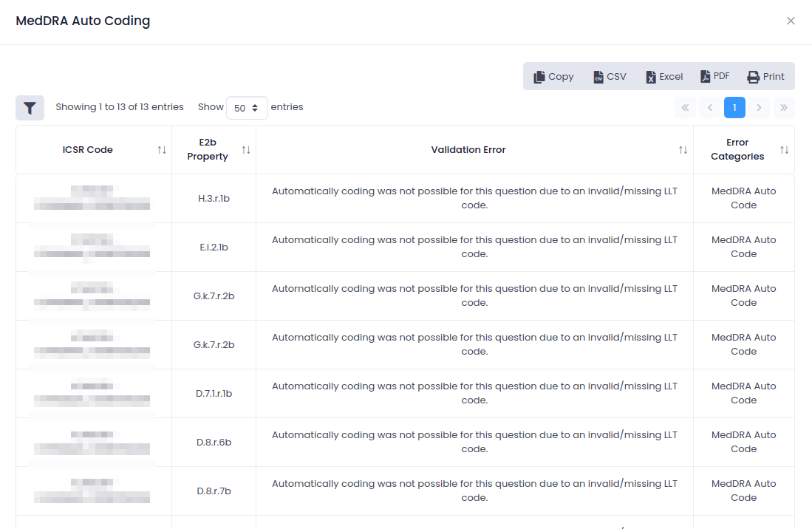The image size is (812, 529).
Task: Export table as PDF
Action: [715, 77]
